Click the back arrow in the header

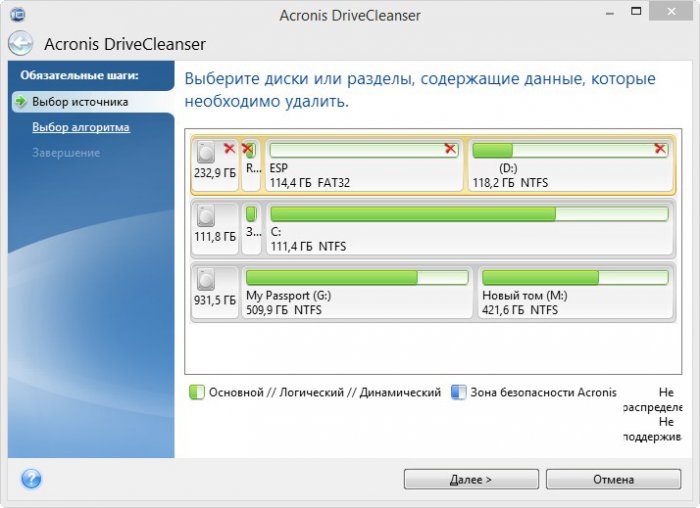[20, 44]
